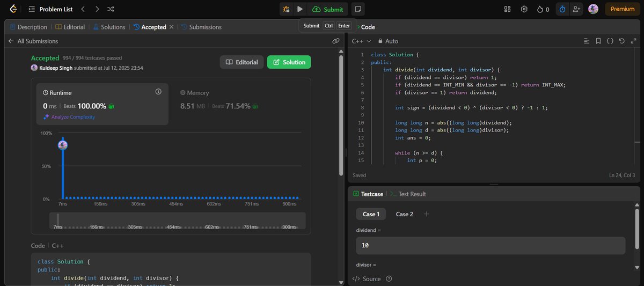Click line number 14 in editor gutter

tap(361, 153)
